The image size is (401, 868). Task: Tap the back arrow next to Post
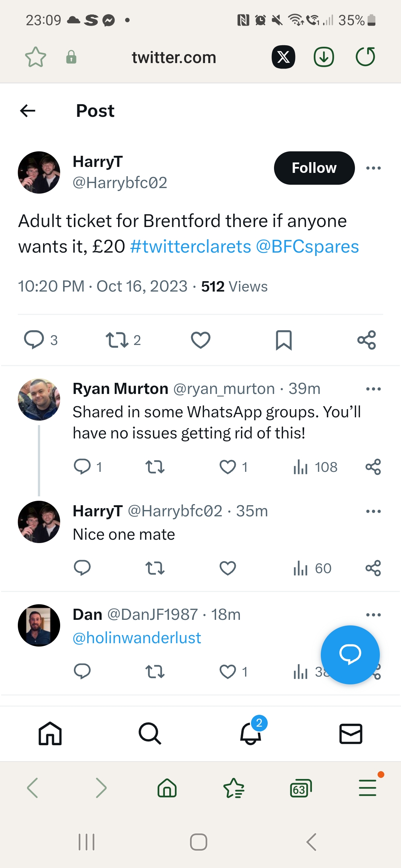pos(28,111)
